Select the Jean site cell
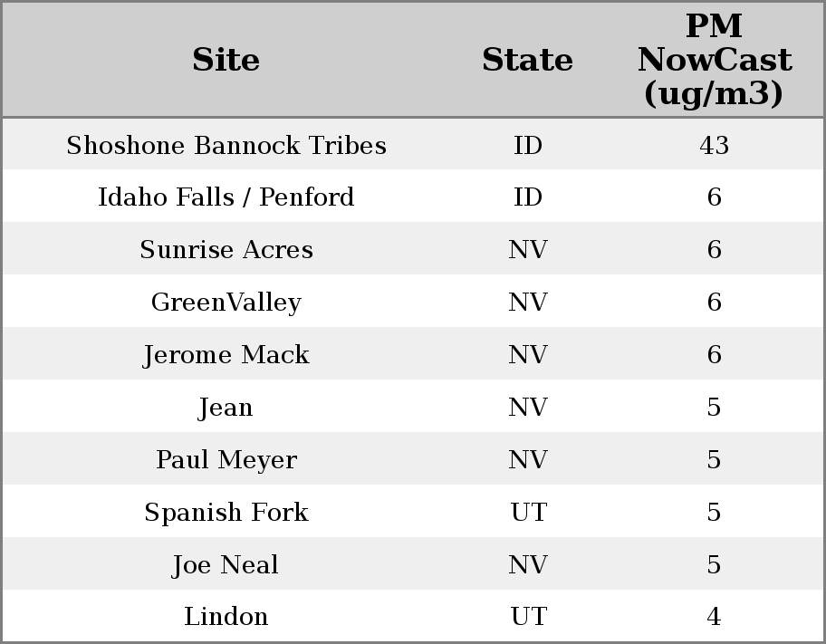The height and width of the screenshot is (644, 826). (226, 408)
